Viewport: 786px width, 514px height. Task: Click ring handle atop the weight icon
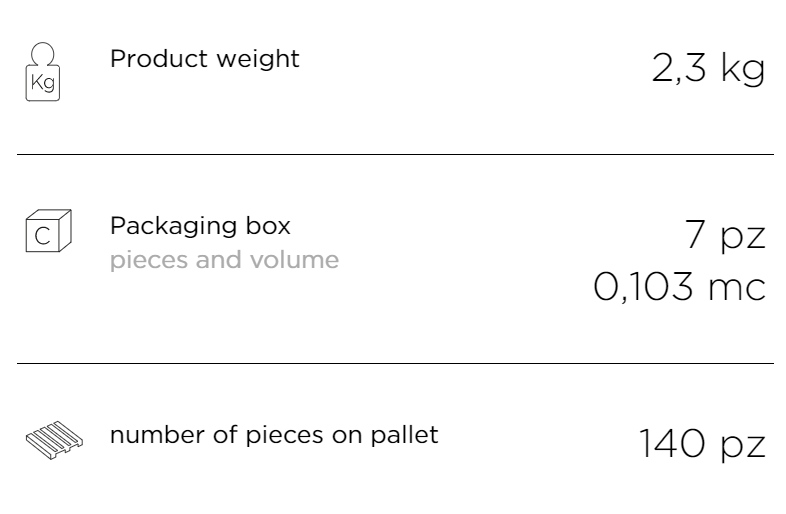pyautogui.click(x=43, y=54)
